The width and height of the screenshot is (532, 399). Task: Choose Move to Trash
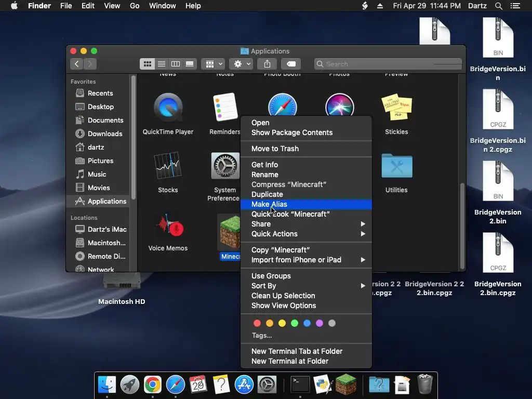(306, 149)
